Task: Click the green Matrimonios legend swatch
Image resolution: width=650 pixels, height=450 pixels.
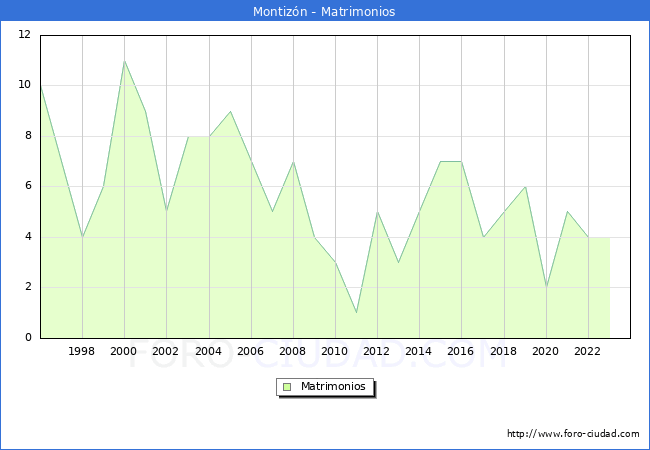Action: (x=287, y=387)
